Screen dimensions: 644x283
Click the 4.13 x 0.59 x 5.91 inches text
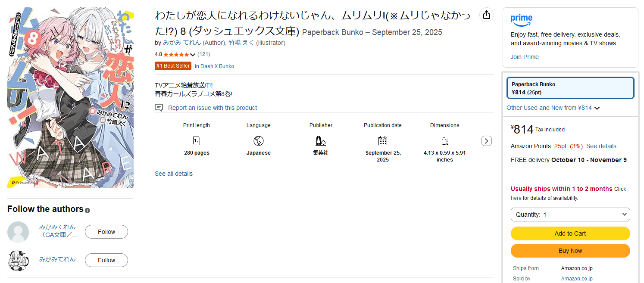click(445, 156)
